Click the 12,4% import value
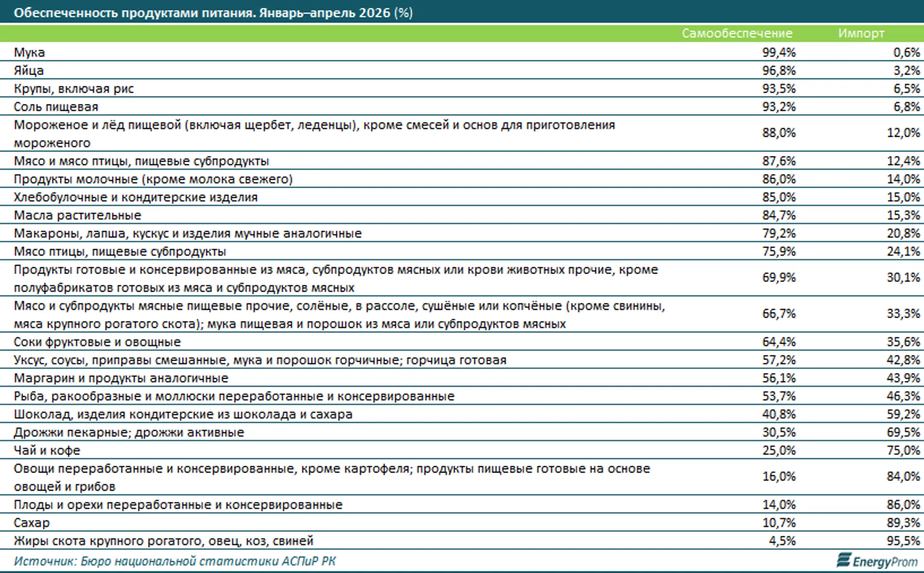The image size is (924, 573). [903, 161]
